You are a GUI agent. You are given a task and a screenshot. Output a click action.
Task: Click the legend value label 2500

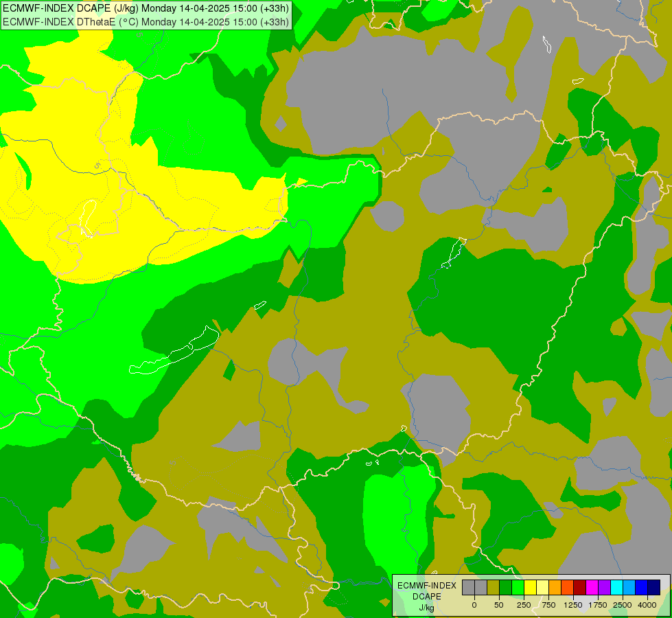point(623,605)
